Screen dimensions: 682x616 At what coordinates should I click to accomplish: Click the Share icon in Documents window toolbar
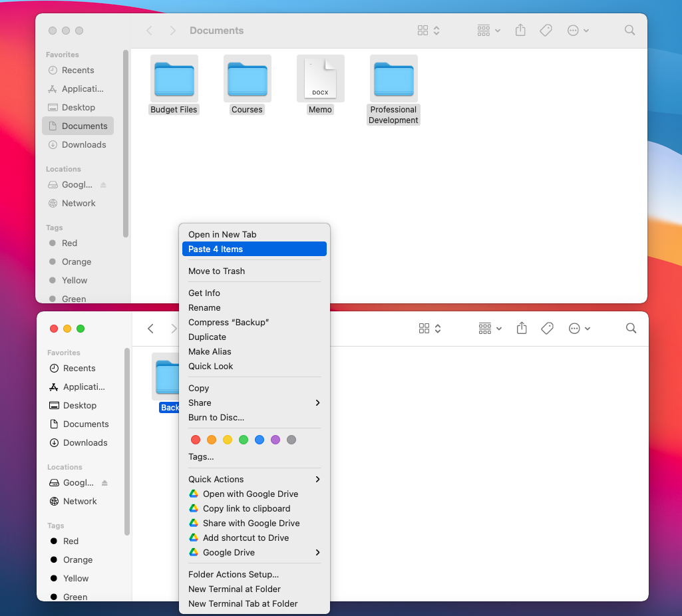coord(521,31)
